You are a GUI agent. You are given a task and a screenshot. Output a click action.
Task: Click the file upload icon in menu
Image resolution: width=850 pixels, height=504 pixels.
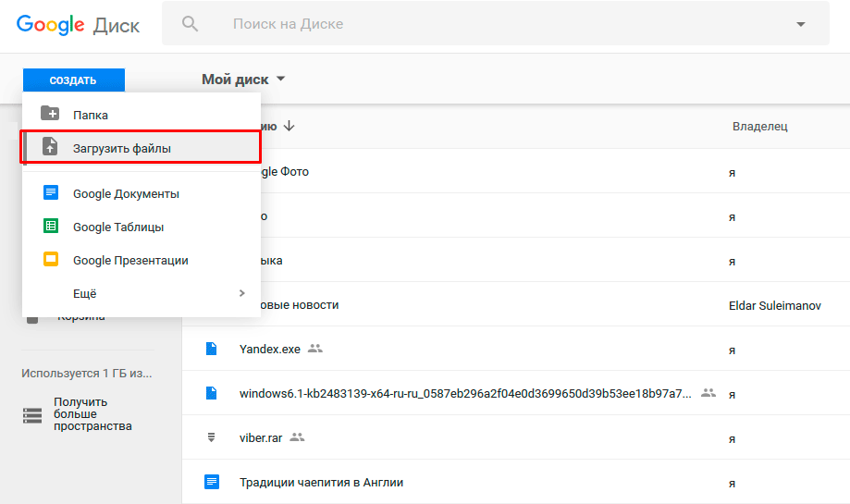click(50, 147)
